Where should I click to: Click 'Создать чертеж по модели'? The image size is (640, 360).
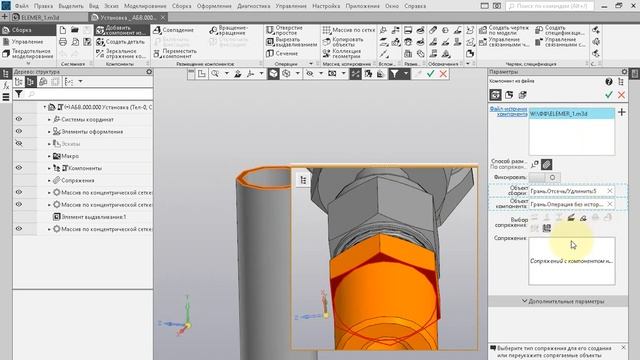[504, 30]
